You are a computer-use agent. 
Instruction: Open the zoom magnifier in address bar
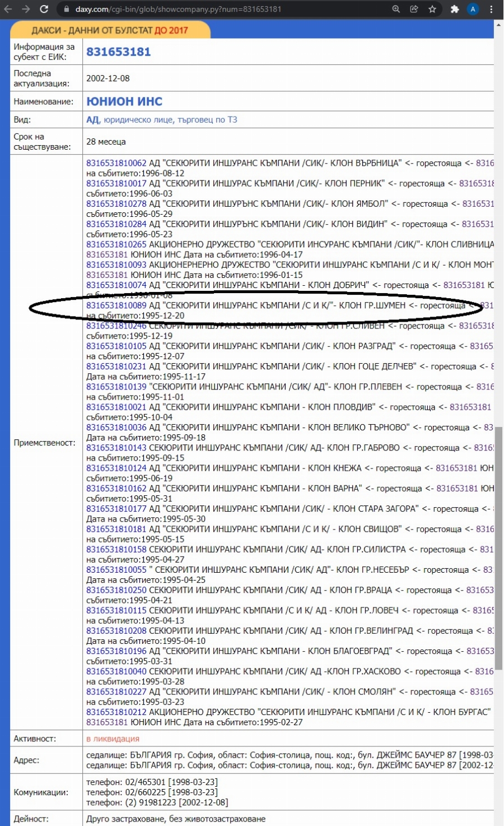(x=396, y=9)
